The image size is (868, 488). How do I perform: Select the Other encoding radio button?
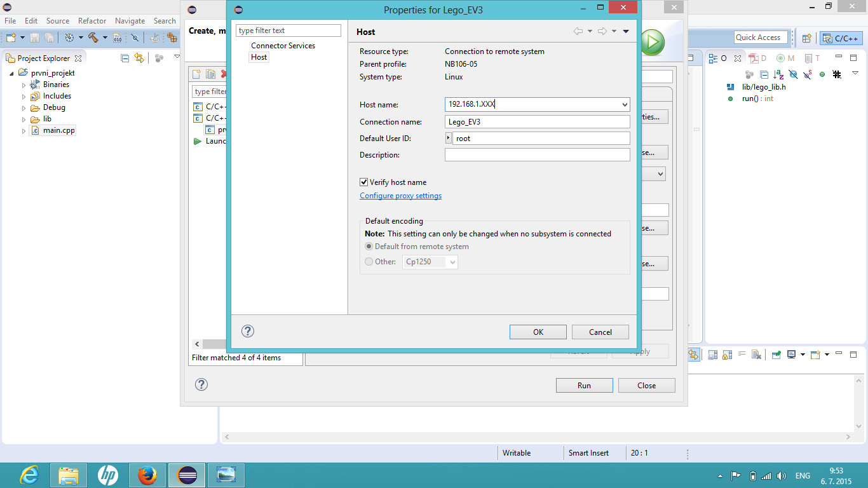pyautogui.click(x=369, y=262)
